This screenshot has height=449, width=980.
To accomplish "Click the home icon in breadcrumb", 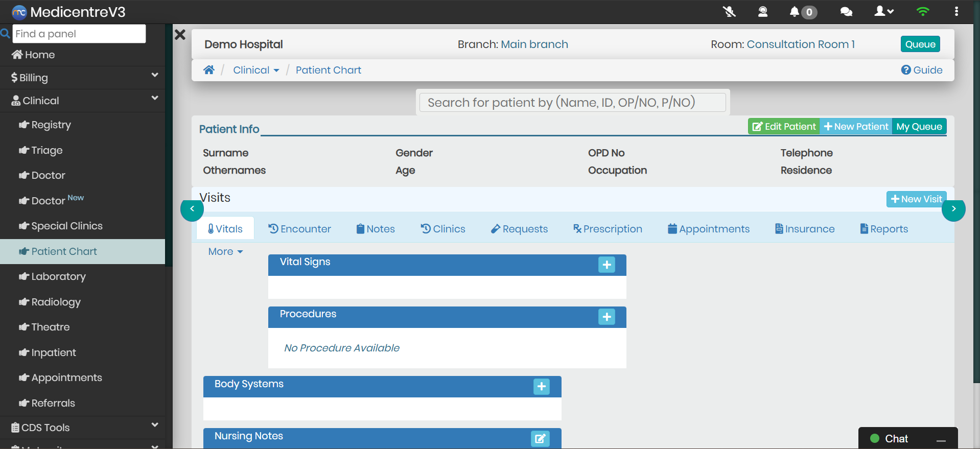I will pos(209,70).
